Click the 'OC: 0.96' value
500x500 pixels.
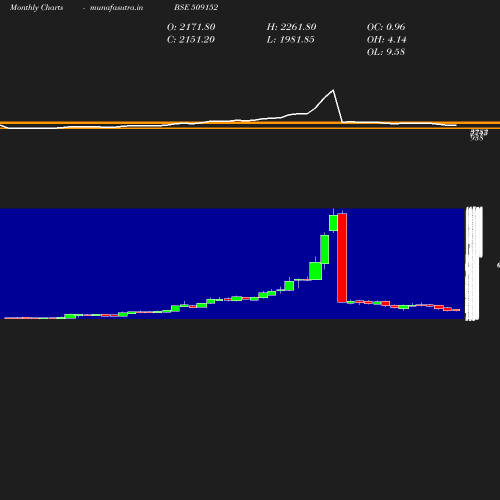tap(386, 27)
